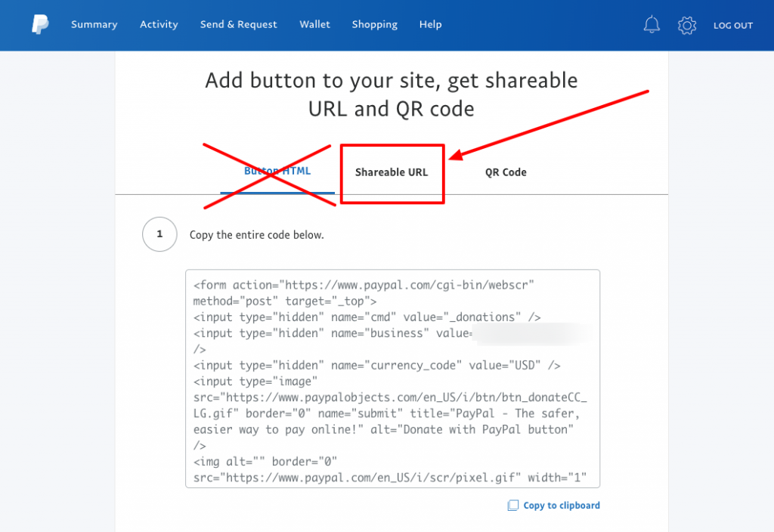The image size is (774, 532).
Task: Select the Button HTML tab
Action: tap(277, 171)
